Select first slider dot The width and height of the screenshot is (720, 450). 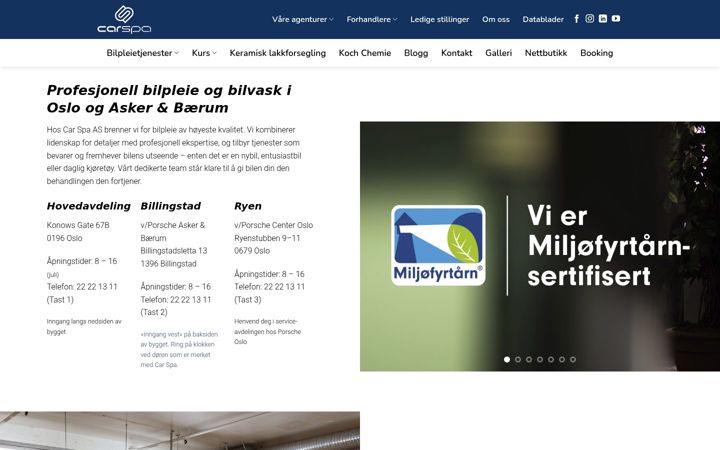507,360
